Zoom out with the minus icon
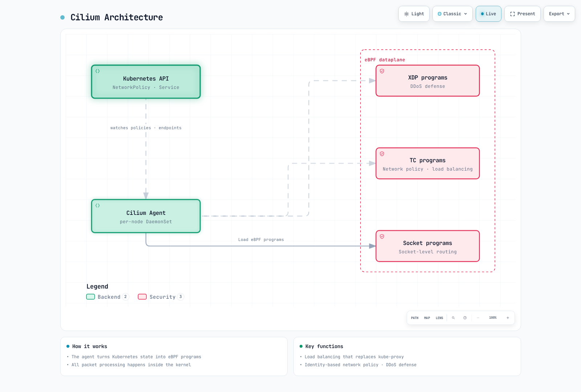 [478, 318]
